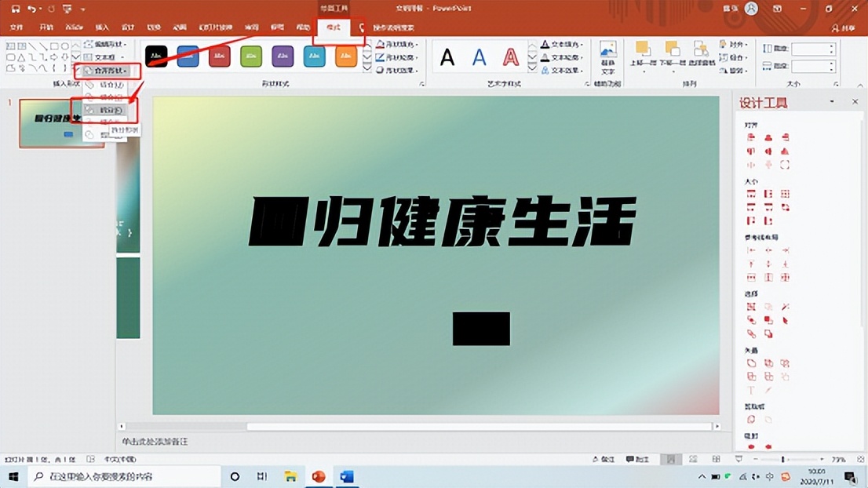The width and height of the screenshot is (868, 488).
Task: Pick the oval shape in shapes gallery
Action: pyautogui.click(x=65, y=46)
